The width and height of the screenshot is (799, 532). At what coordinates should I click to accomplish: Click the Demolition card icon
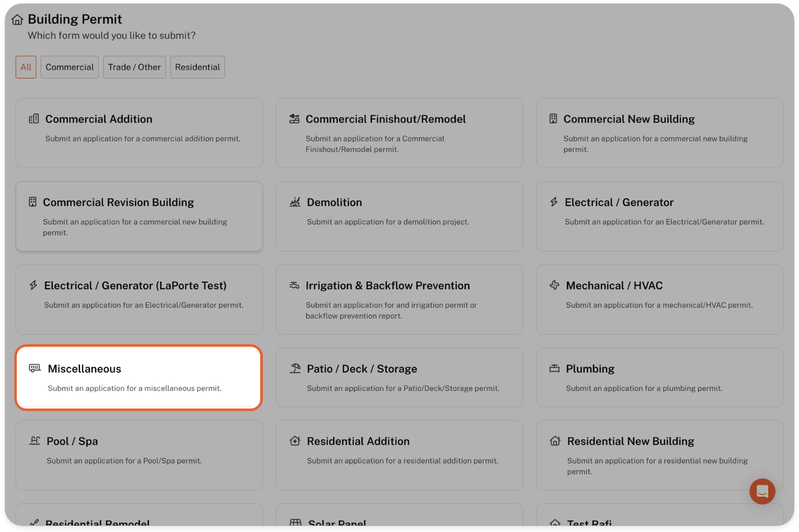click(x=295, y=202)
